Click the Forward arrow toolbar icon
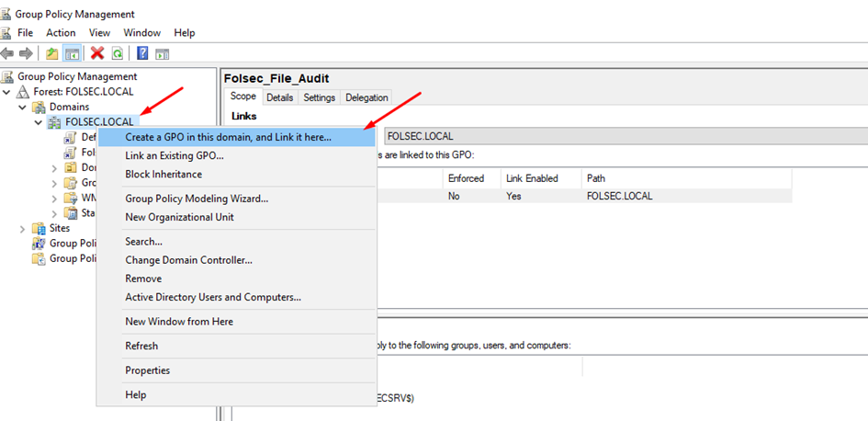868x421 pixels. [26, 53]
